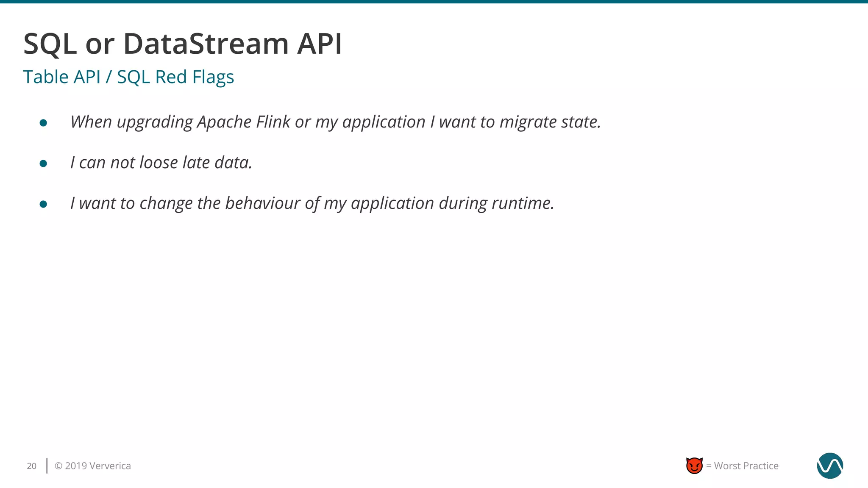Click the Ververica wave logo

point(829,466)
